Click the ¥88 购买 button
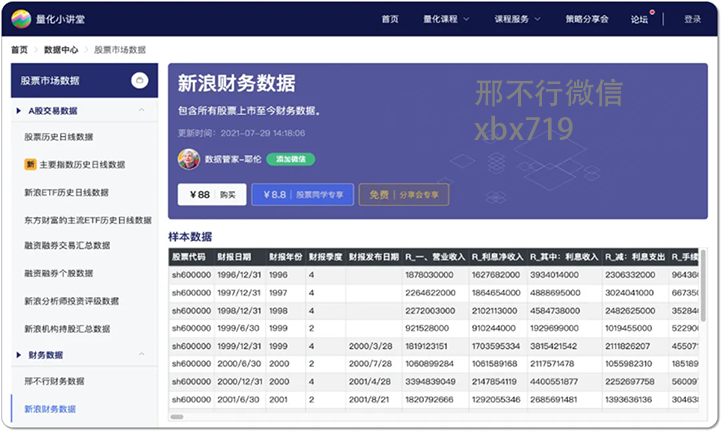The image size is (722, 432). click(212, 195)
